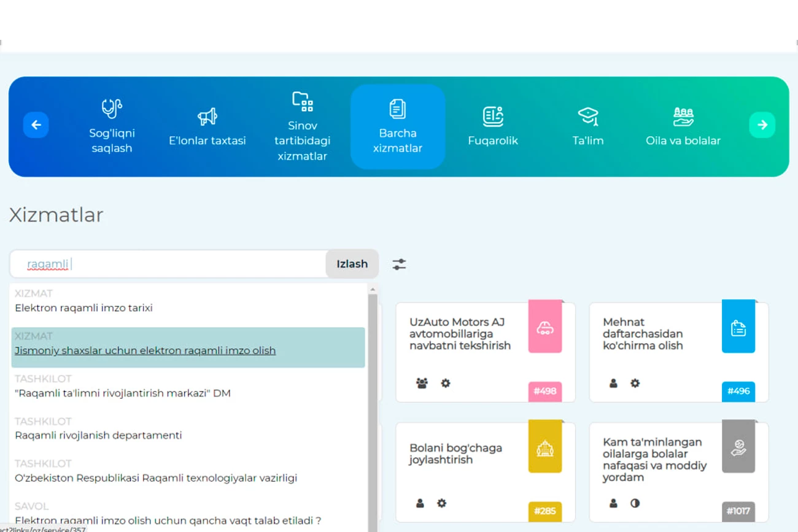The height and width of the screenshot is (532, 798).
Task: Open question about elektron raqamli imzo vaqt
Action: point(188,514)
